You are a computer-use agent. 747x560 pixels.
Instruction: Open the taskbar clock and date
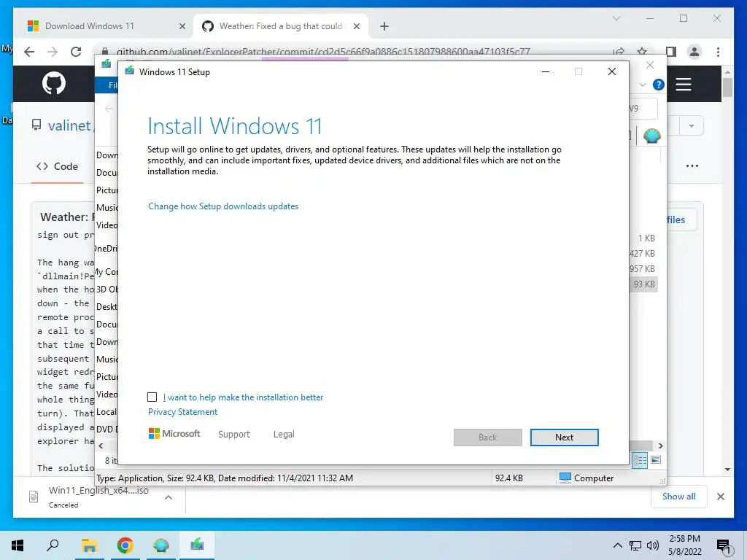[x=684, y=545]
